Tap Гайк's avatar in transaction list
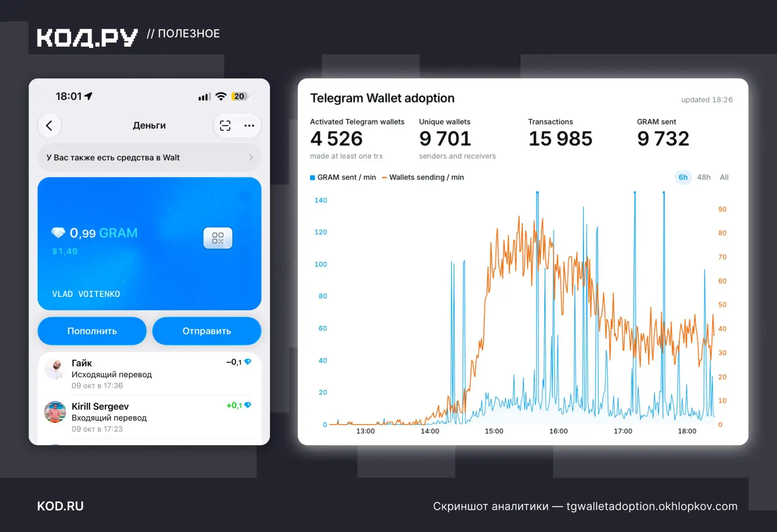 (x=55, y=369)
